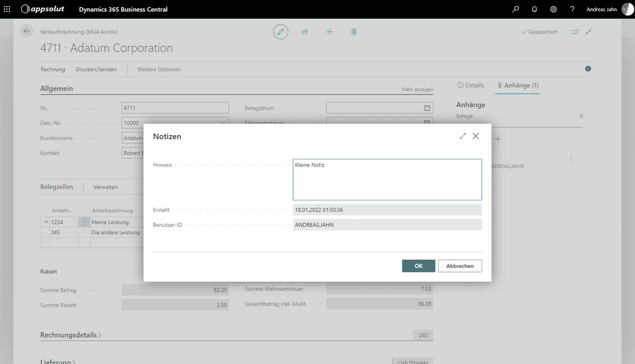The width and height of the screenshot is (635, 364).
Task: Open the settings gear menu
Action: (553, 9)
